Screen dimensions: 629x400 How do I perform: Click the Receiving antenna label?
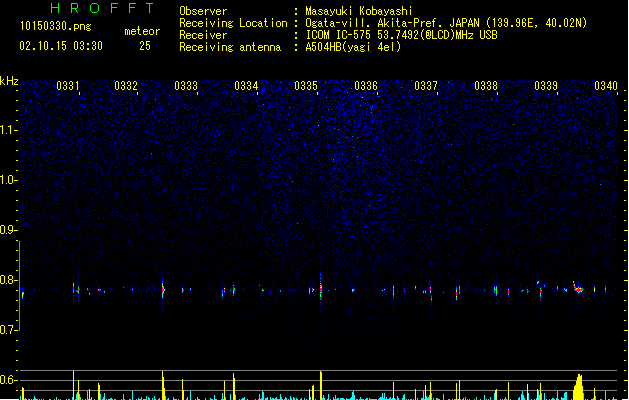[230, 47]
